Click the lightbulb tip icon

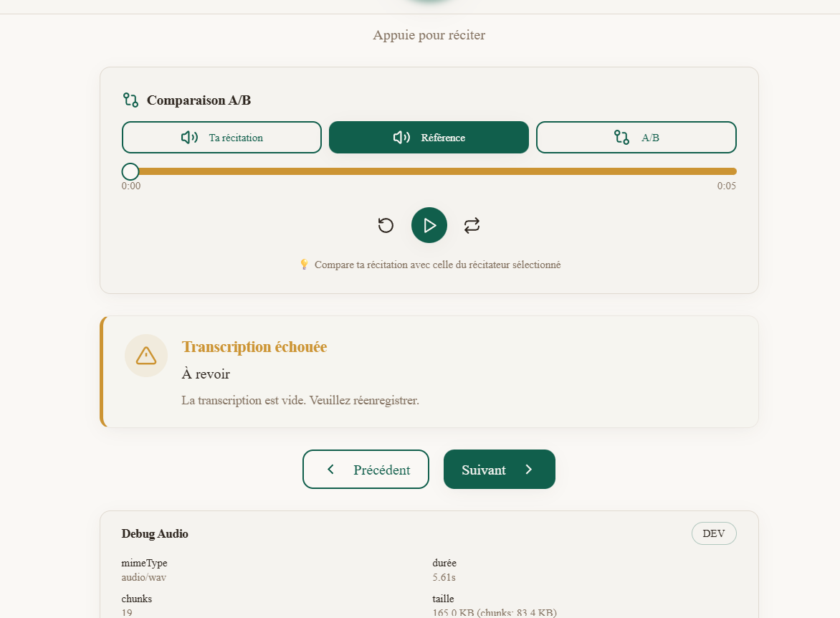click(x=304, y=265)
